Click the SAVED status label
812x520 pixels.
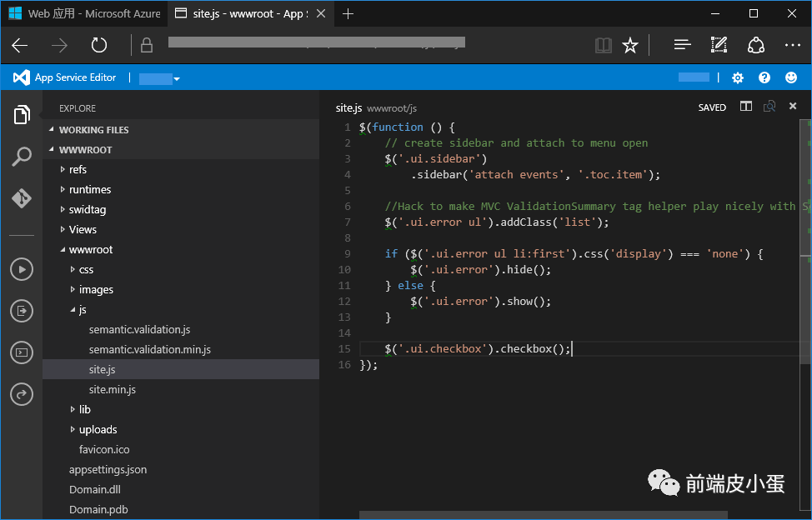pyautogui.click(x=712, y=107)
